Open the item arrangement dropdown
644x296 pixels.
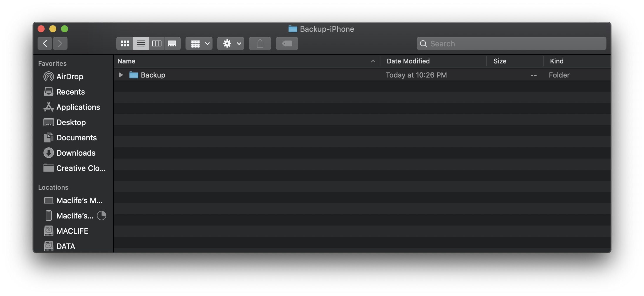[x=199, y=43]
